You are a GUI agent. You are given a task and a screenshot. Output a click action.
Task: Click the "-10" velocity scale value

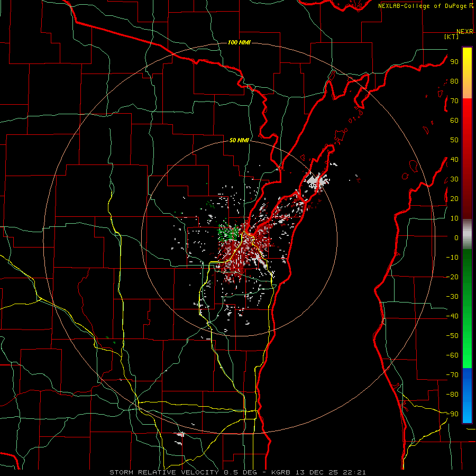452,258
